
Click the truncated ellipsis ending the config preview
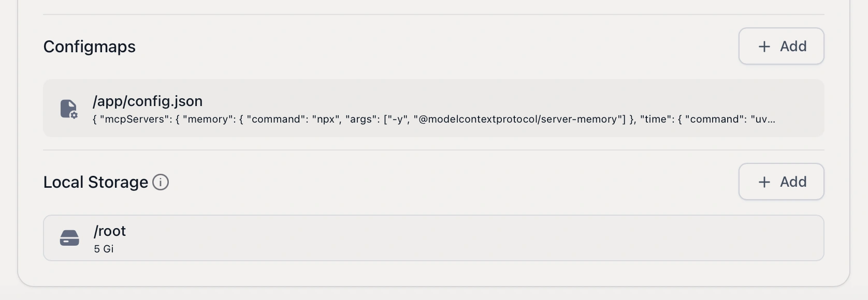click(771, 120)
